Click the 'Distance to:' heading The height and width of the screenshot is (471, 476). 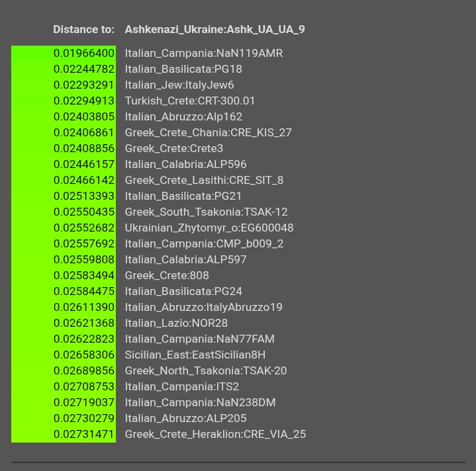[84, 29]
